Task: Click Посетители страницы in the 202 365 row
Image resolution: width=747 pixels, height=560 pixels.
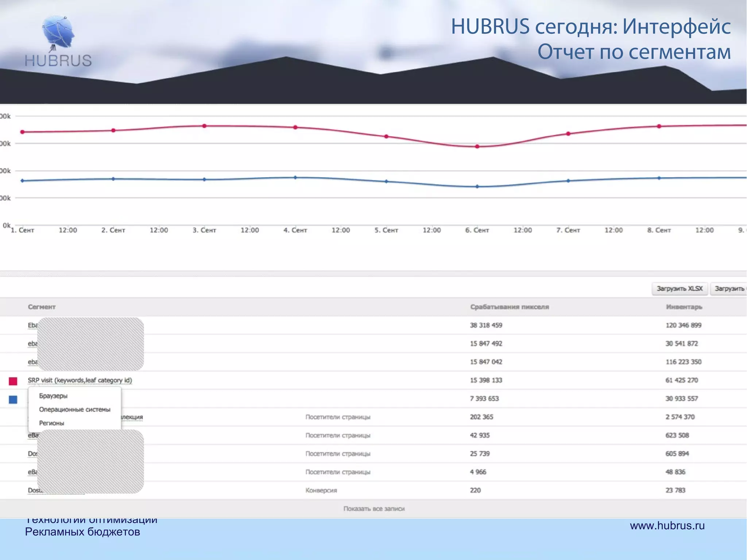Action: 338,417
